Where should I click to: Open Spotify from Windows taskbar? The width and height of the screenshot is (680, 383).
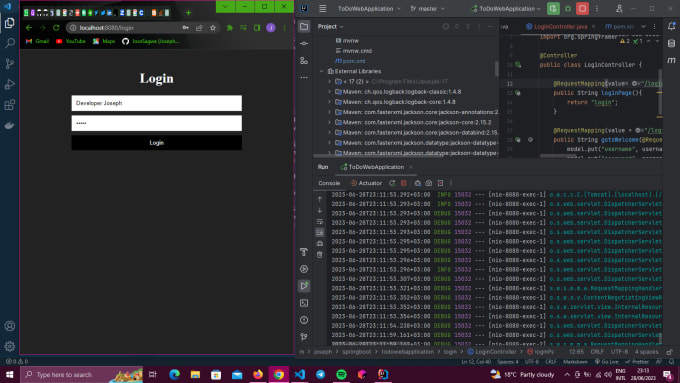point(341,374)
